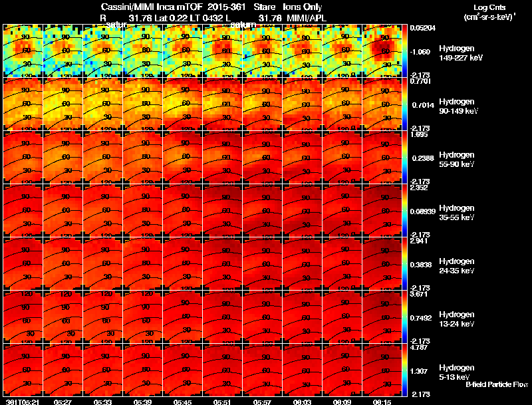
Task: Click the 'Hydrogen 5-13 keV' row label
Action: coord(456,372)
